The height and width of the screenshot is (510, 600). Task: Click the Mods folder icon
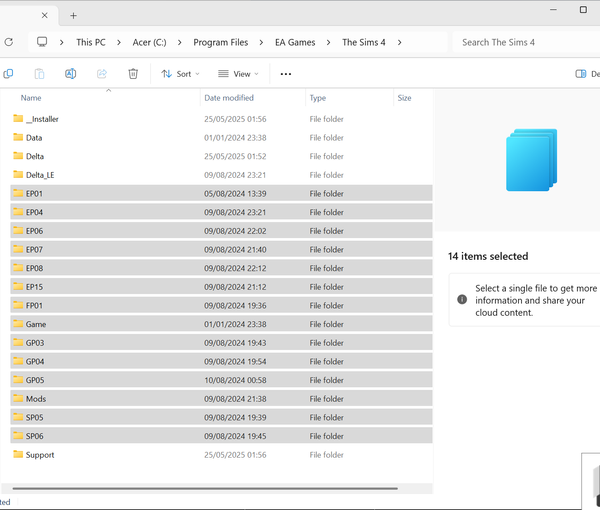pos(18,398)
